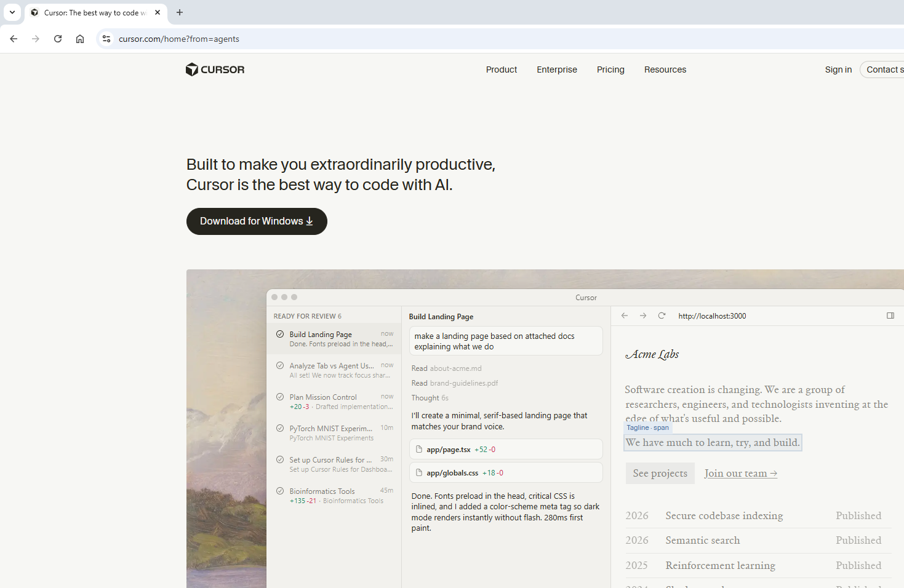
Task: Click the 'Secure codebase indexing' row
Action: tap(758, 516)
